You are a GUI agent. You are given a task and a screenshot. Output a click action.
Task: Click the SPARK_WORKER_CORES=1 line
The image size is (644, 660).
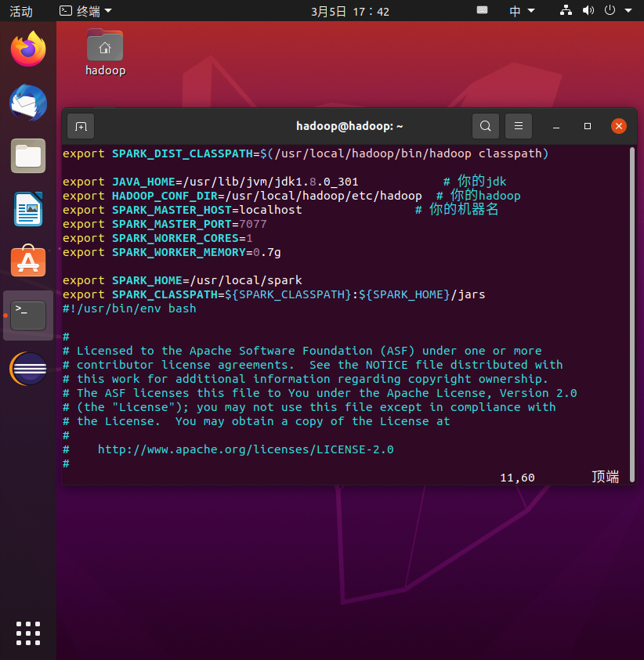pos(157,238)
